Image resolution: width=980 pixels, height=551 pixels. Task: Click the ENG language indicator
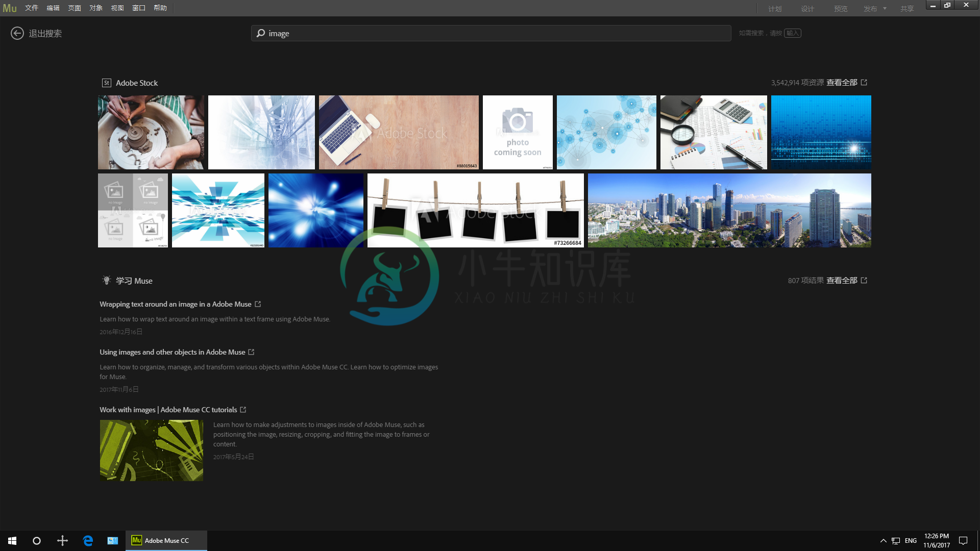pyautogui.click(x=911, y=541)
